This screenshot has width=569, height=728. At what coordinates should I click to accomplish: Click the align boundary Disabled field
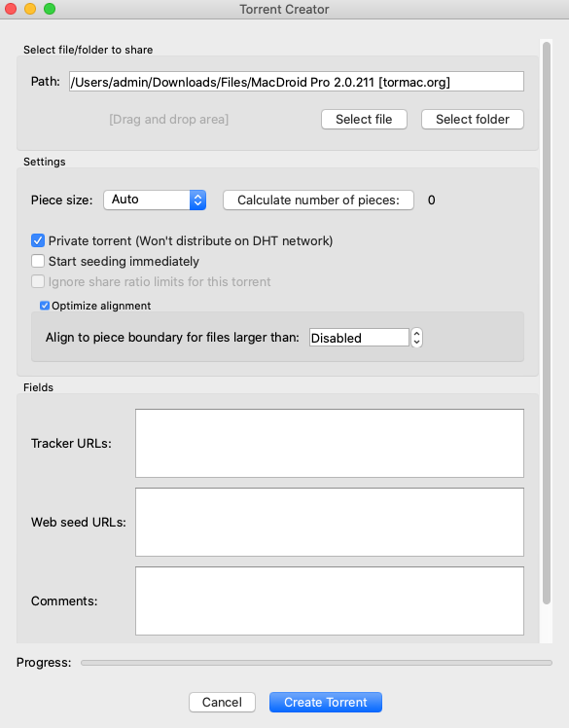[359, 338]
